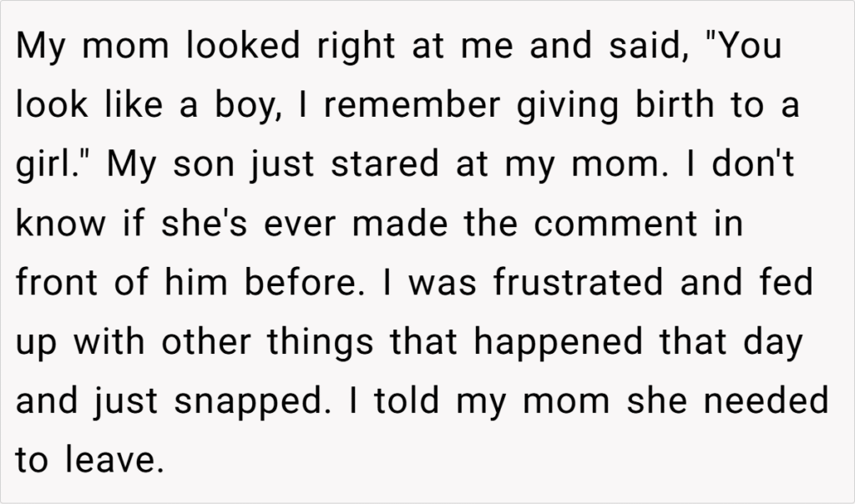The width and height of the screenshot is (855, 504).
Task: Click the word "things"
Action: 320,343
